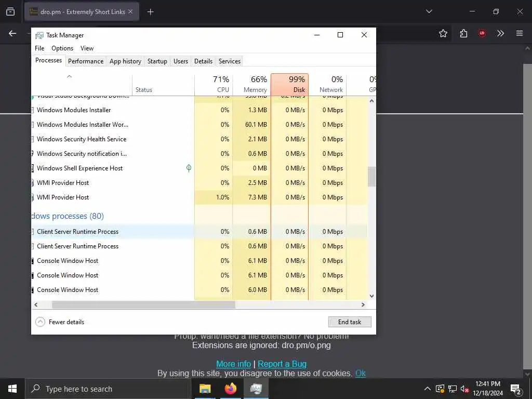532x399 pixels.
Task: Close the dro.pm browser tab
Action: [x=130, y=11]
